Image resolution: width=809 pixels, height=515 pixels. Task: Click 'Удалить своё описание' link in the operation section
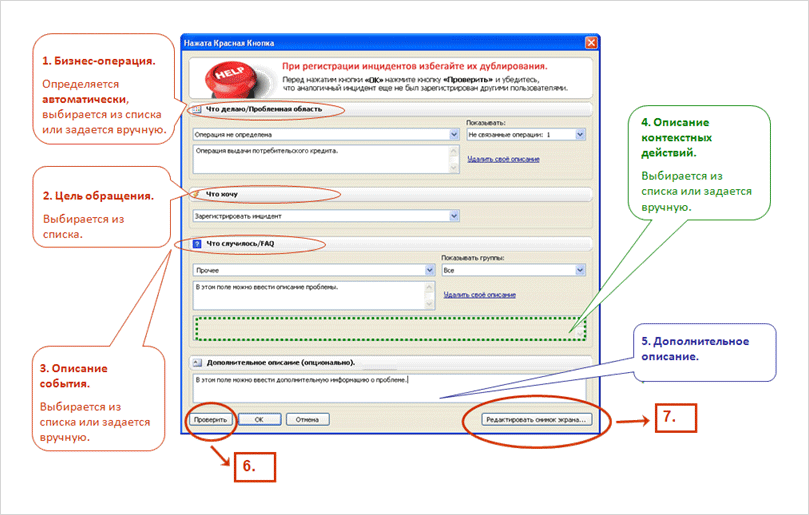click(x=503, y=159)
